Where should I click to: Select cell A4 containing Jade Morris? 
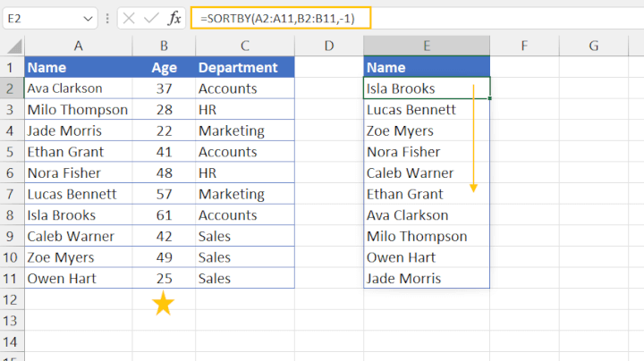[x=79, y=130]
